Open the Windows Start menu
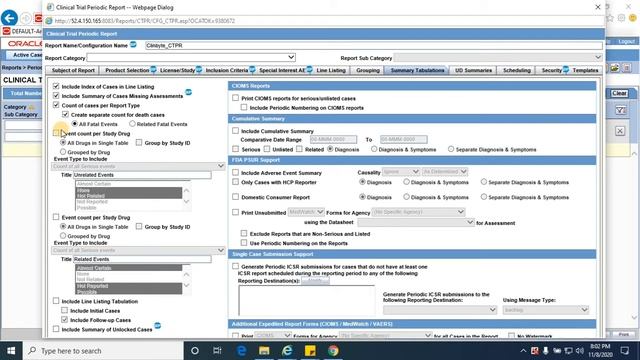The width and height of the screenshot is (640, 360). (x=11, y=351)
